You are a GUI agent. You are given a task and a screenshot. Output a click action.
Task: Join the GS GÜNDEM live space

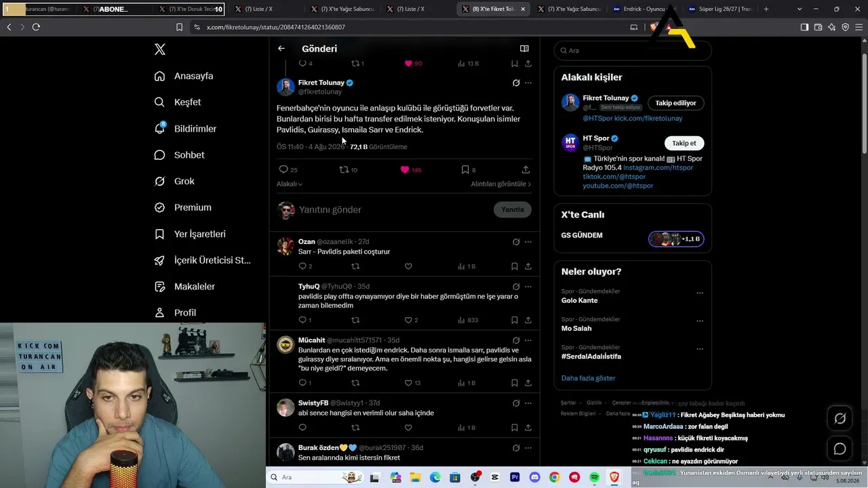pos(675,239)
